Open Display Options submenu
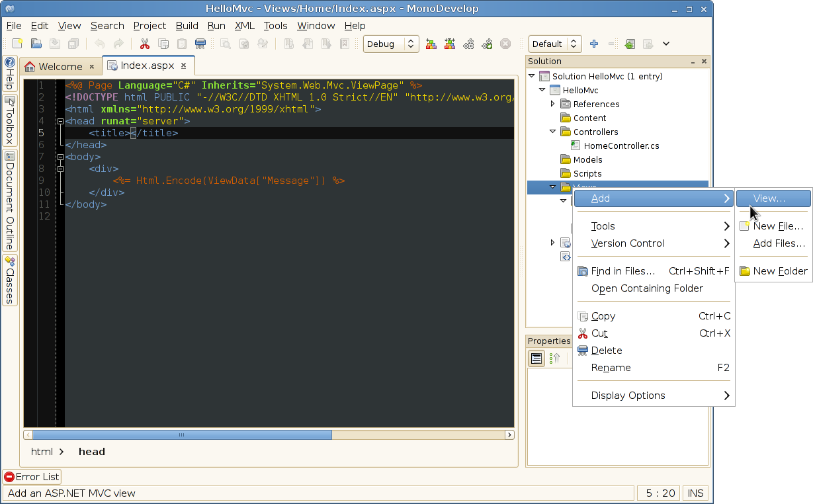813x504 pixels. coord(654,396)
